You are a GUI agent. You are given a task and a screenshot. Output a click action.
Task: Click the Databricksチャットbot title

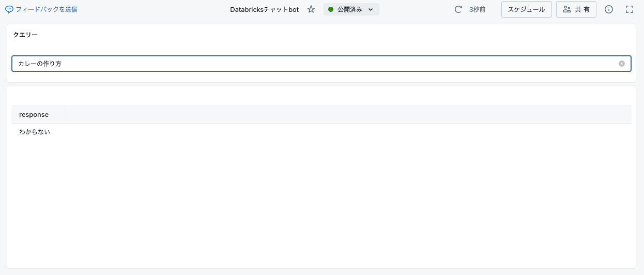click(x=265, y=9)
